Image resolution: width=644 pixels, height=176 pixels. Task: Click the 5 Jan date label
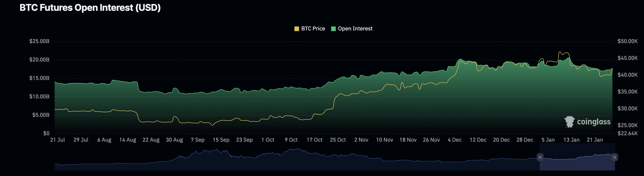[548, 140]
